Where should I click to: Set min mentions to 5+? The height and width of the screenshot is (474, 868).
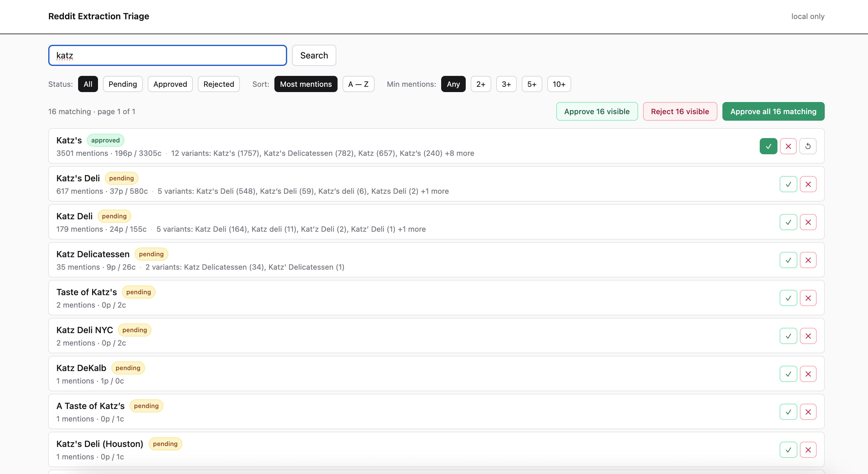[532, 84]
